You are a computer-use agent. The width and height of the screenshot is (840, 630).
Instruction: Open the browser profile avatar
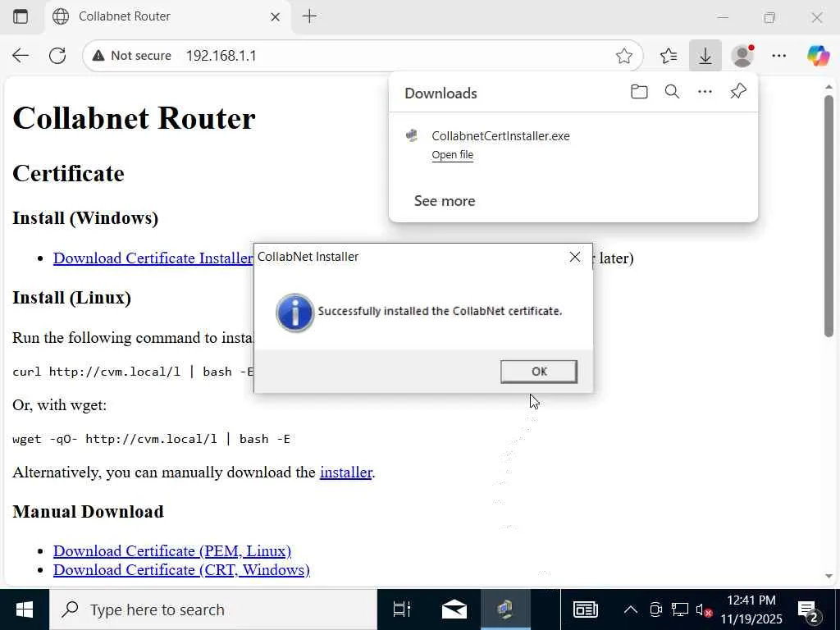pos(742,56)
